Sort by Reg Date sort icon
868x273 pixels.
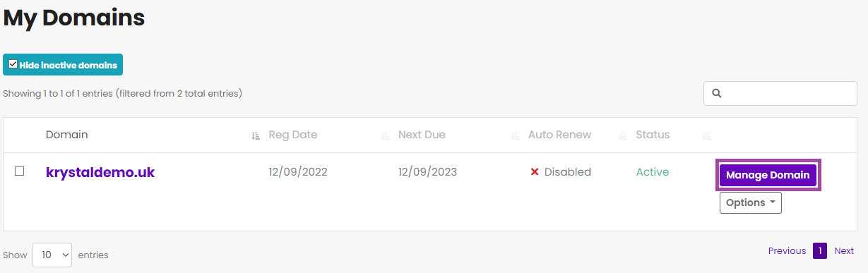point(386,135)
